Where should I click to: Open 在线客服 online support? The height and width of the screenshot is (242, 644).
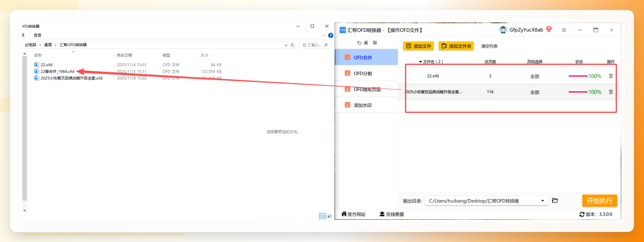point(392,214)
